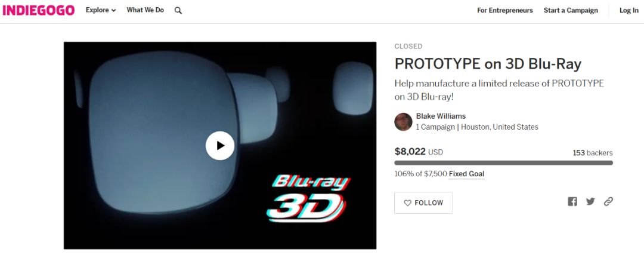
Task: Click the Fixed Goal info link
Action: tap(466, 174)
